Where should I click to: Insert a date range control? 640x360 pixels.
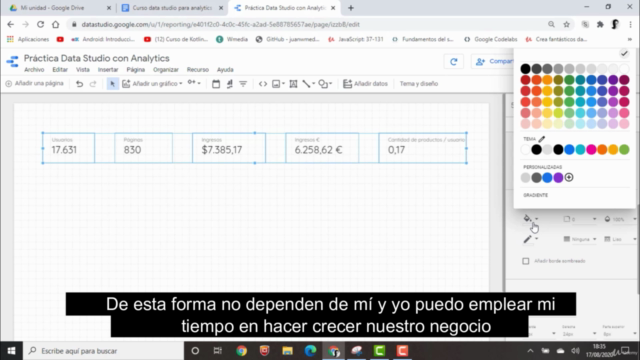click(x=216, y=84)
